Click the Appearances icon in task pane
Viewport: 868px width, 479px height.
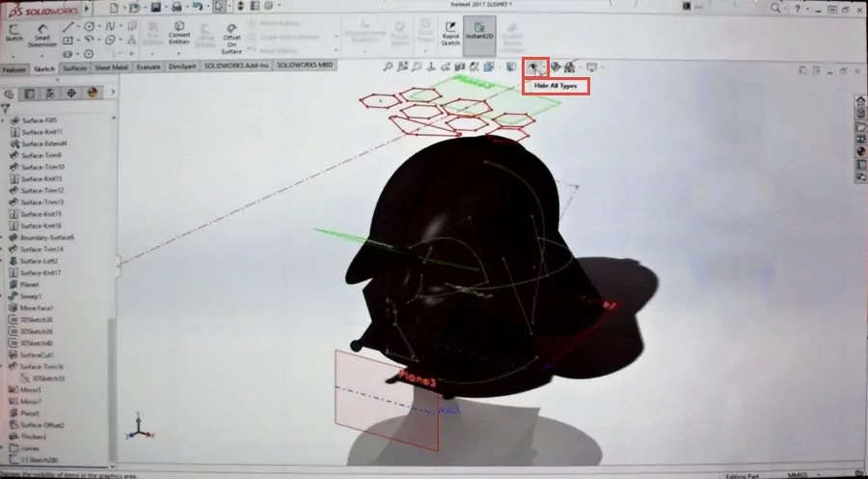click(x=861, y=151)
